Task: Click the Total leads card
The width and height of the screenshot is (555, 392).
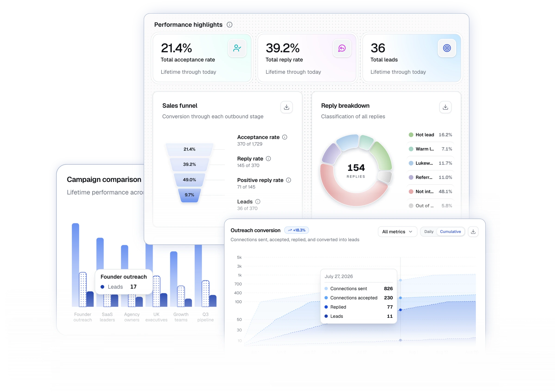Action: point(412,58)
